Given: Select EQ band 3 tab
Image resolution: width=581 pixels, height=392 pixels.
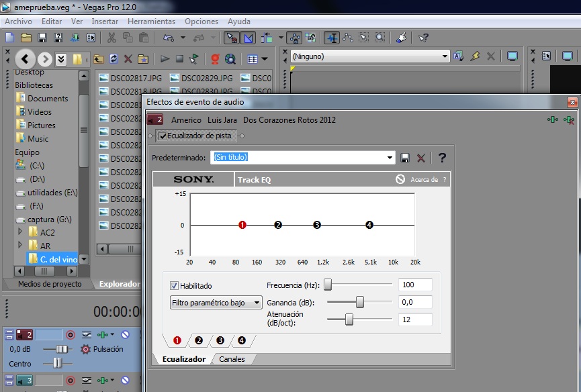Looking at the screenshot, I should [220, 340].
